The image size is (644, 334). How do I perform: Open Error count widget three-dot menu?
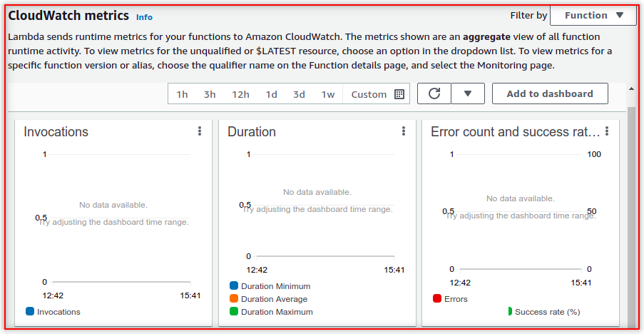[x=607, y=131]
